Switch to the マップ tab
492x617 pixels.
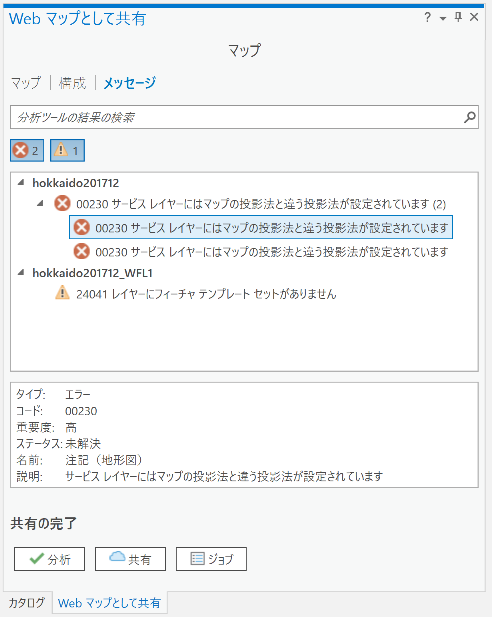pyautogui.click(x=26, y=83)
